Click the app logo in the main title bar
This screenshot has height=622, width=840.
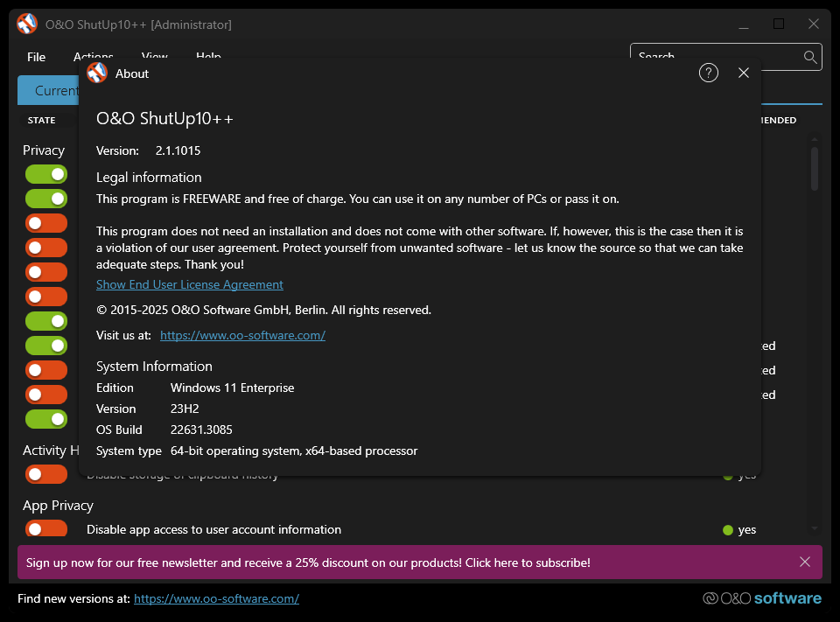tap(27, 24)
